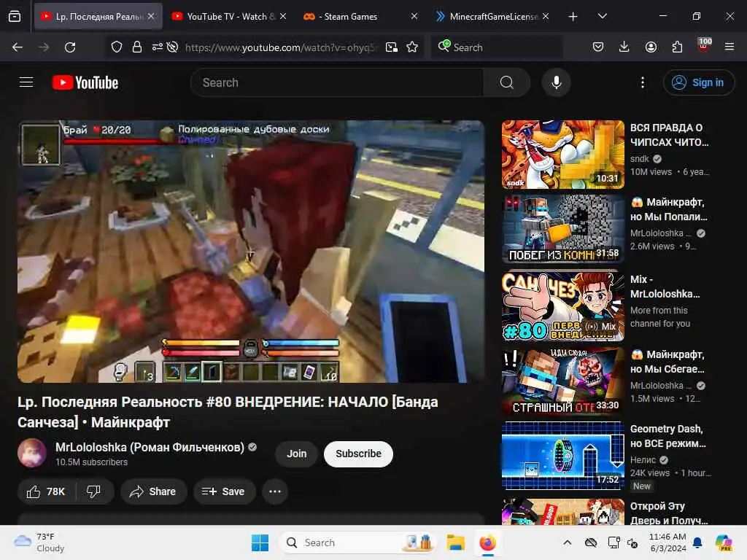Subscribe to MrLololoshka channel
Image resolution: width=747 pixels, height=560 pixels.
(358, 454)
